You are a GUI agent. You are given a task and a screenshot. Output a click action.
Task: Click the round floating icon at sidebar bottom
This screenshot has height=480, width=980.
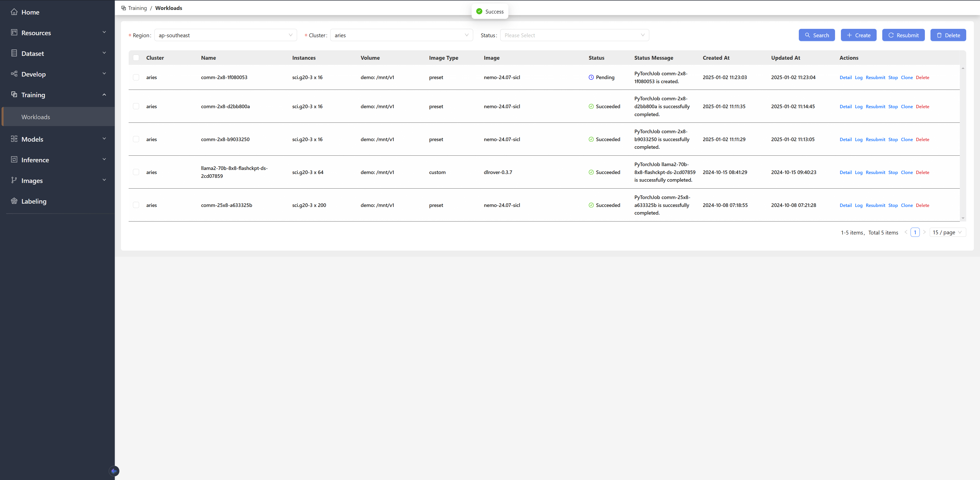point(114,471)
